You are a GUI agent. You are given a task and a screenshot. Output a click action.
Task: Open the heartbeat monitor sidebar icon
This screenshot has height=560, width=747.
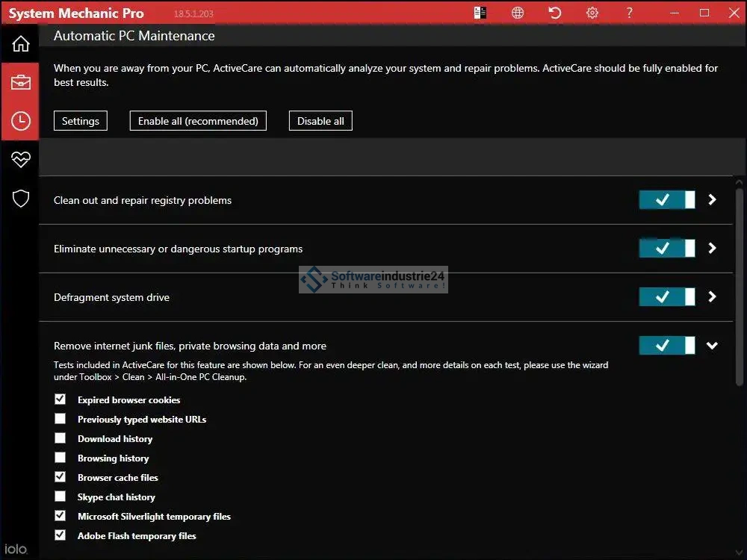[x=20, y=159]
